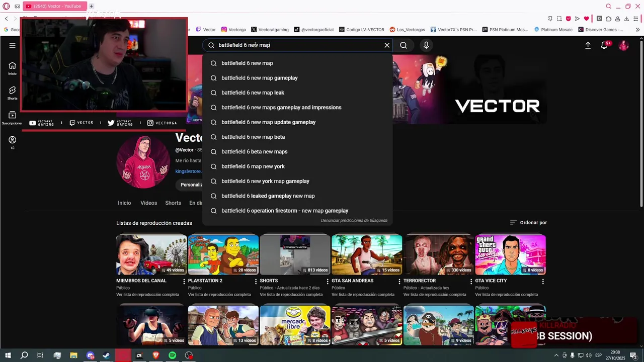Open Steam from the taskbar
The width and height of the screenshot is (644, 362).
point(106,355)
